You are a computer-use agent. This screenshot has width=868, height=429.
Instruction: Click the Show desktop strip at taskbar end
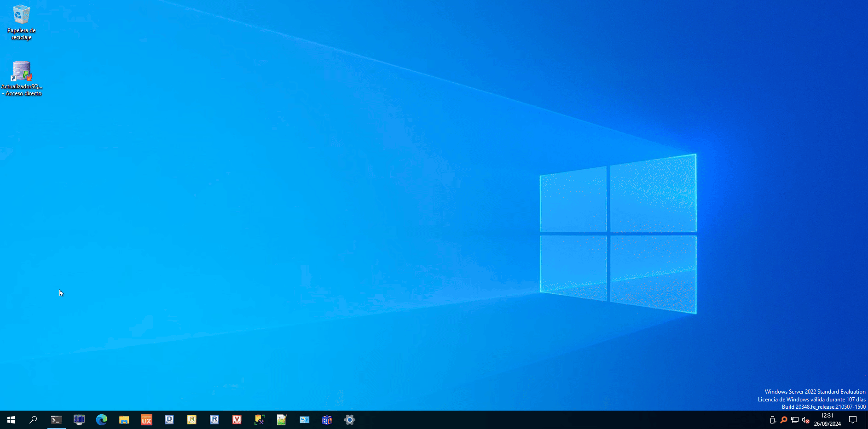[866, 420]
